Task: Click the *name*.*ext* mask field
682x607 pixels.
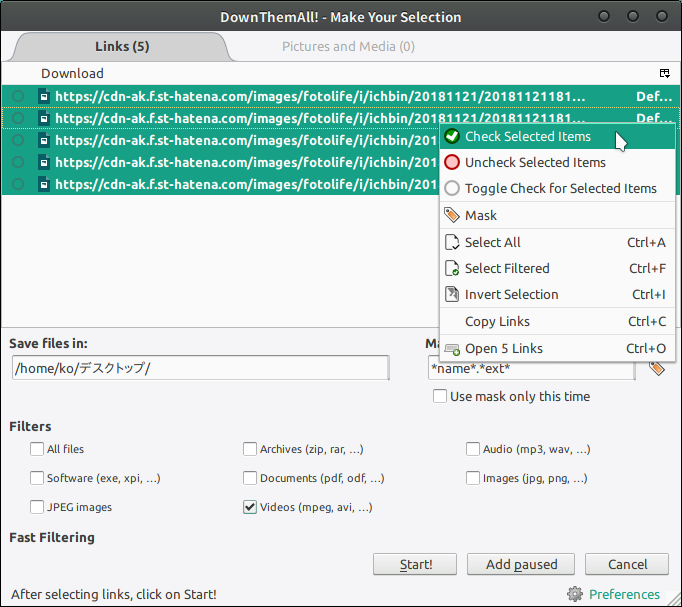Action: click(x=532, y=368)
